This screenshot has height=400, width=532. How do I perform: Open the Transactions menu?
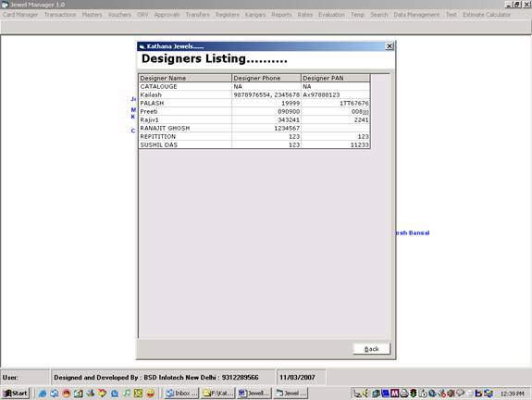pos(60,15)
